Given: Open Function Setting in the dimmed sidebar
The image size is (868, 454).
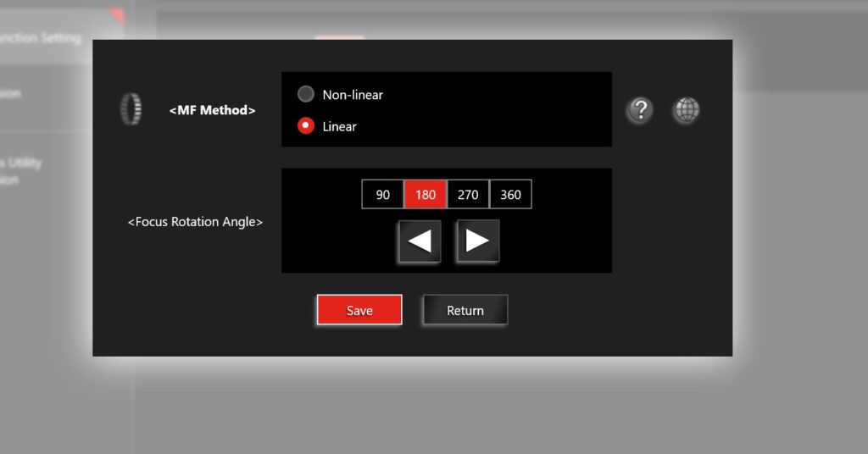Looking at the screenshot, I should pos(41,38).
